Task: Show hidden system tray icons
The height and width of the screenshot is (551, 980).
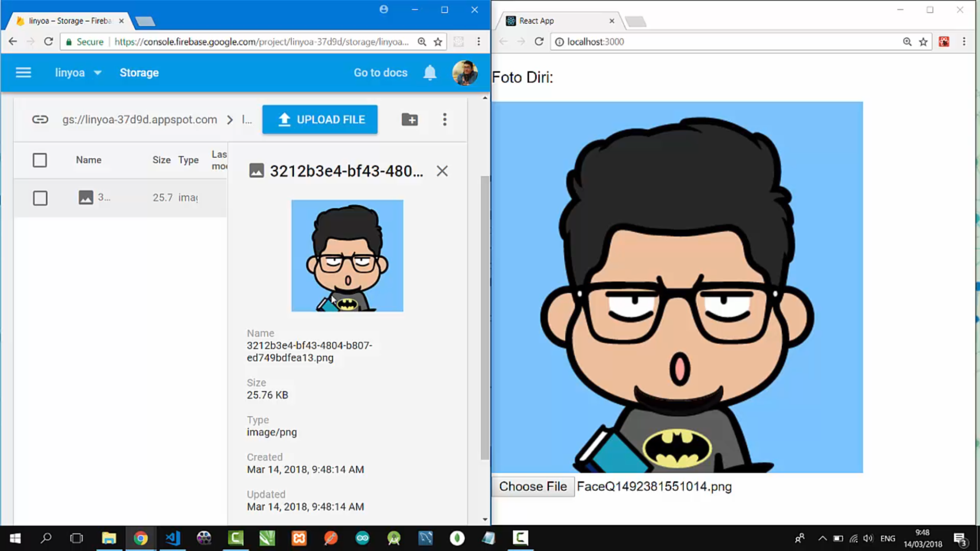Action: pyautogui.click(x=822, y=538)
